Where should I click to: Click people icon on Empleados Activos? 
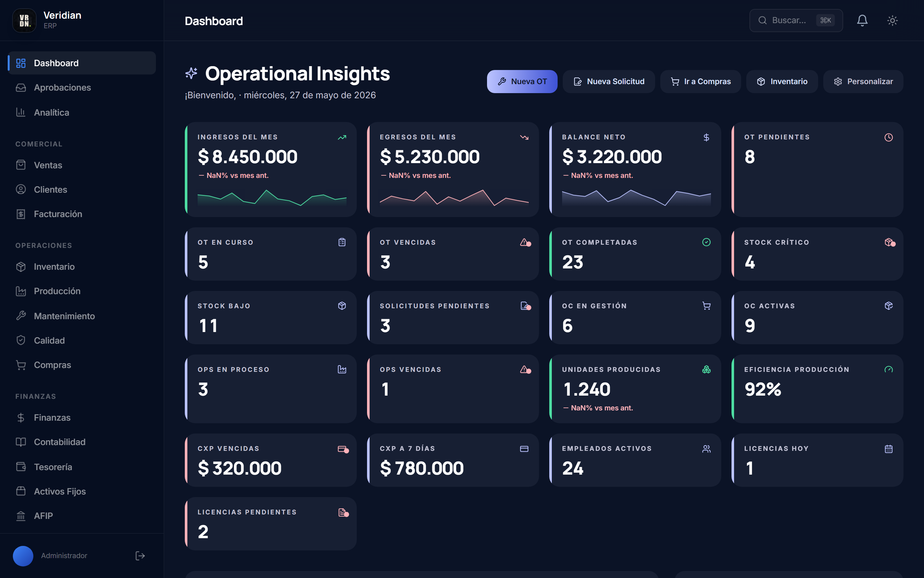[706, 449]
